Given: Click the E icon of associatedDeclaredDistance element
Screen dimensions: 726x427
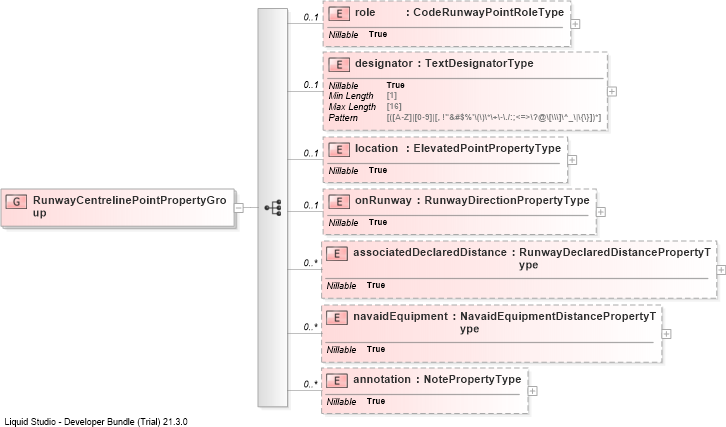Looking at the screenshot, I should (337, 253).
